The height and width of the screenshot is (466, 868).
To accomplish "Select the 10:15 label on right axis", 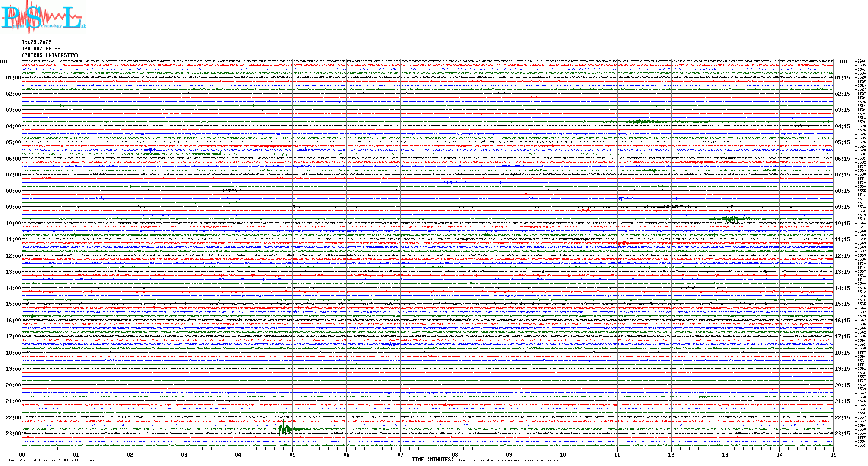I will click(842, 224).
